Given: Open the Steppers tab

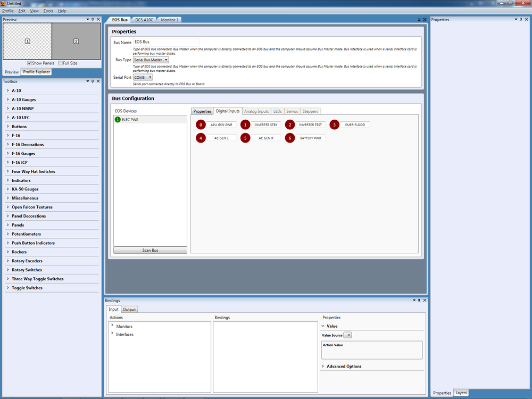Looking at the screenshot, I should click(310, 111).
